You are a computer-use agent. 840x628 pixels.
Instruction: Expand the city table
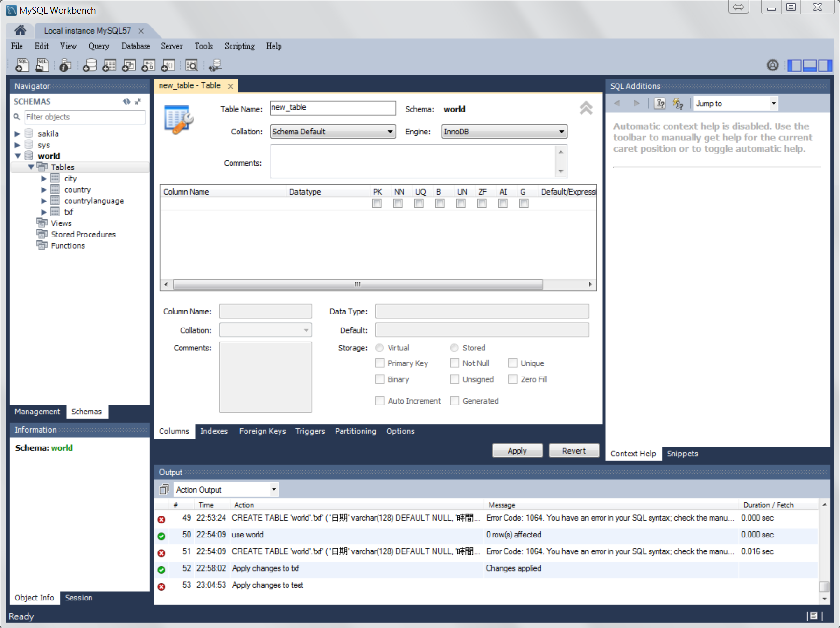pyautogui.click(x=43, y=179)
